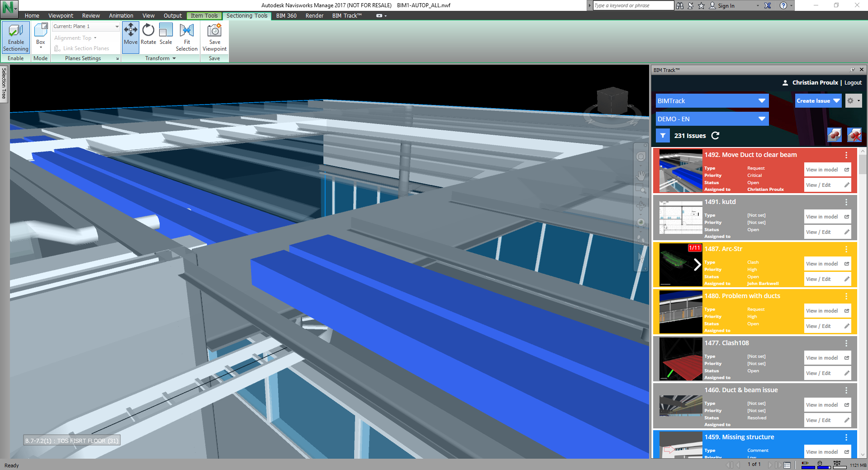Click the Logout link
868x470 pixels.
[x=853, y=83]
